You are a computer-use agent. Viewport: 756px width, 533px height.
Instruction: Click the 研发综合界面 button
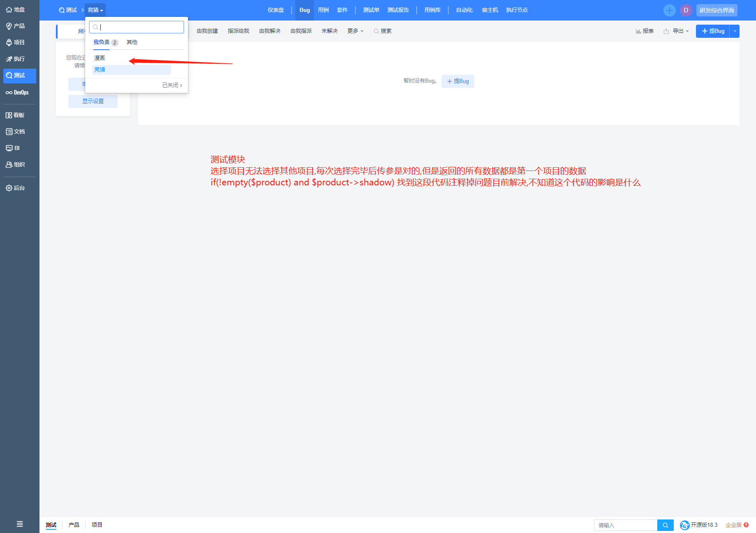tap(717, 10)
